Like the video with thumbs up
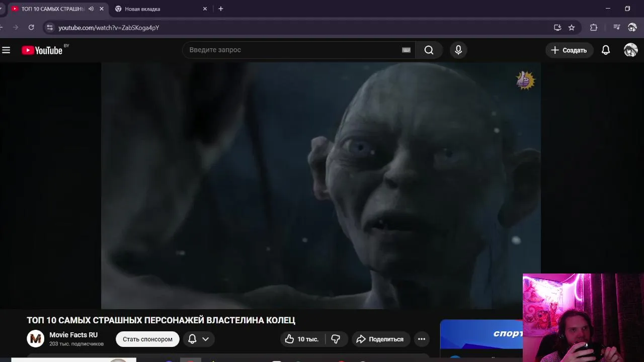 click(x=302, y=339)
